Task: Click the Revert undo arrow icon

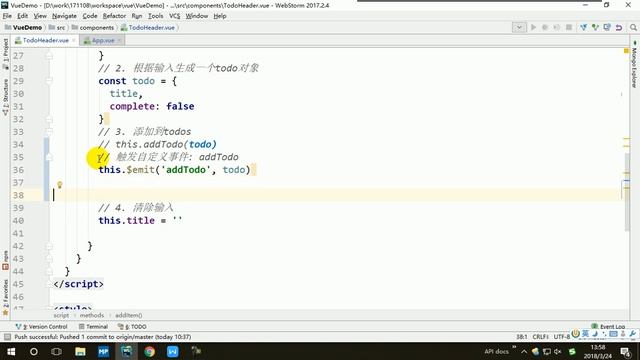Action: (x=619, y=27)
